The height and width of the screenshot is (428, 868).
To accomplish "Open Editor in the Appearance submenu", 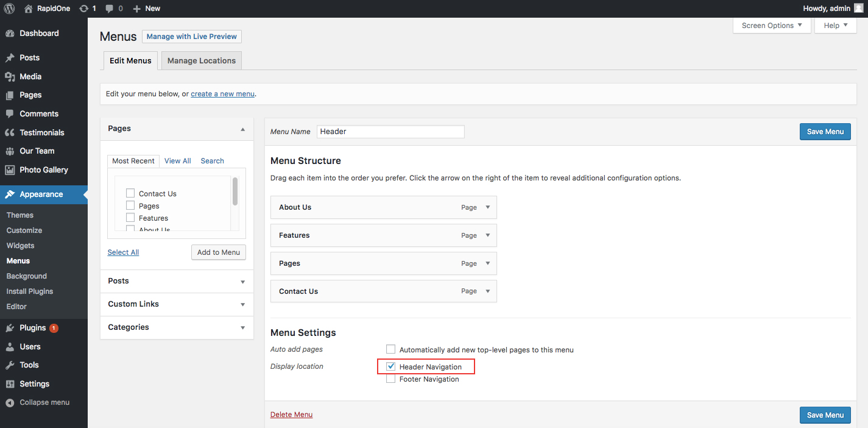I will pos(16,307).
